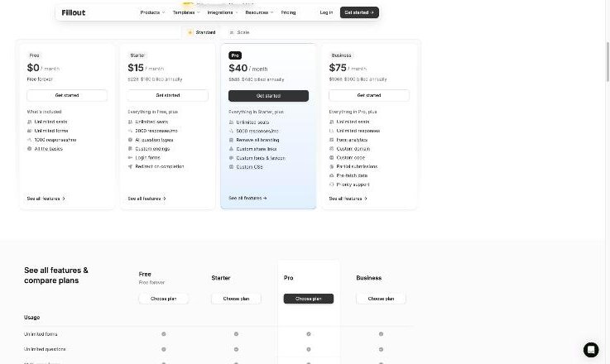Viewport: 610px width, 364px height.
Task: Click the 'Everything in Pro, plus' text
Action: click(353, 112)
